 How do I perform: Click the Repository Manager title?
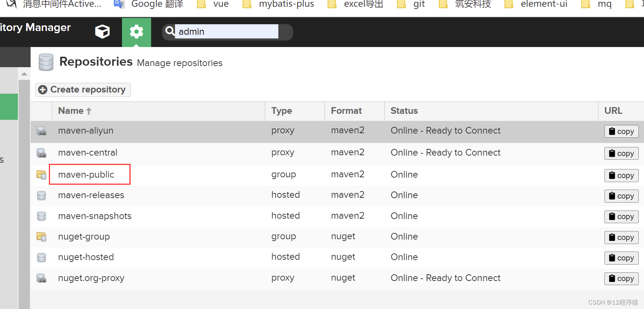[35, 28]
